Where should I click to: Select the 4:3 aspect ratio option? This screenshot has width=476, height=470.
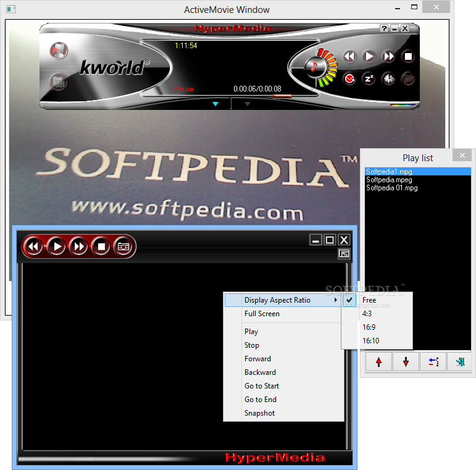tap(377, 314)
